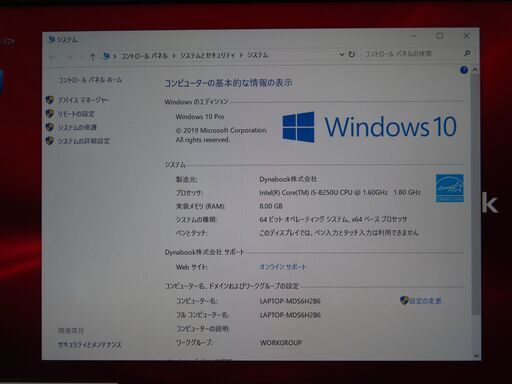Open システムの詳細設定 link
The width and height of the screenshot is (512, 384).
tap(84, 141)
